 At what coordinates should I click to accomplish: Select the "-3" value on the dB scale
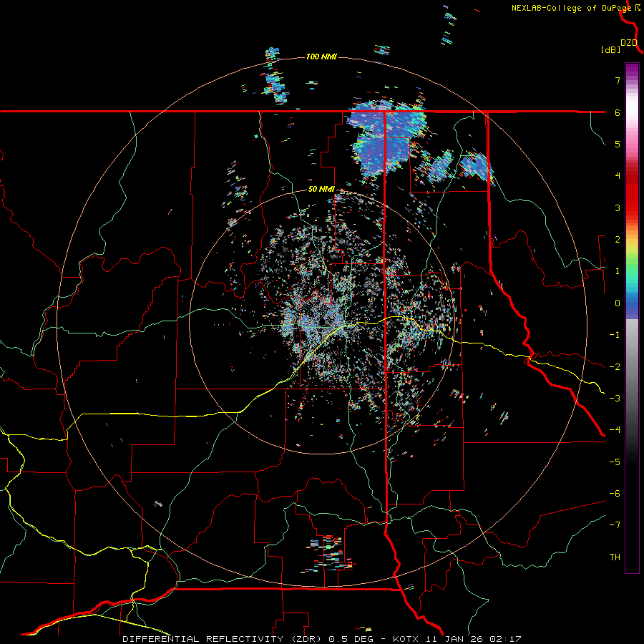coord(615,398)
